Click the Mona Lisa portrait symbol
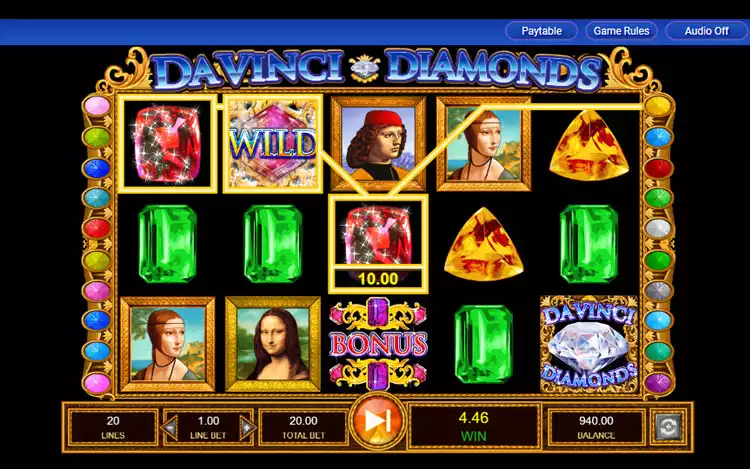 pos(273,344)
